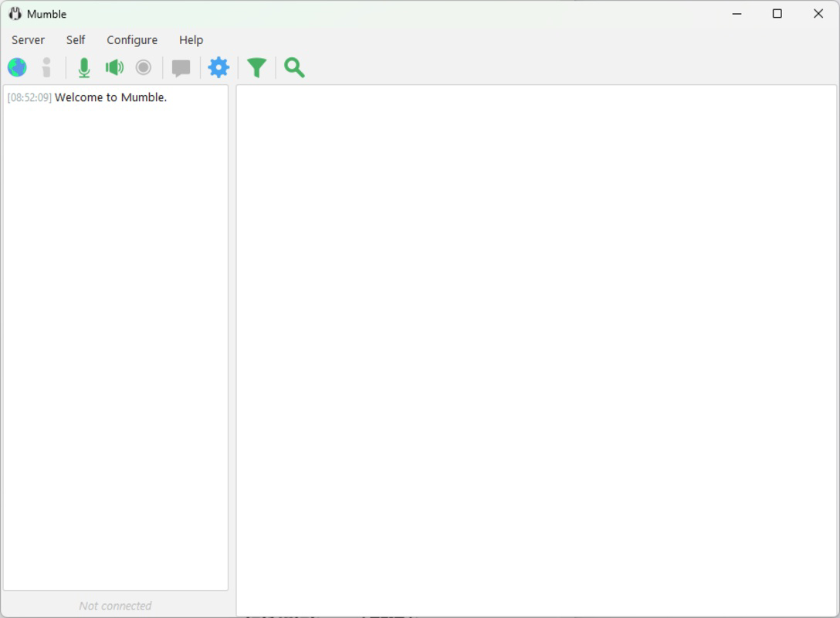Open the Self menu
This screenshot has height=618, width=840.
click(x=75, y=39)
